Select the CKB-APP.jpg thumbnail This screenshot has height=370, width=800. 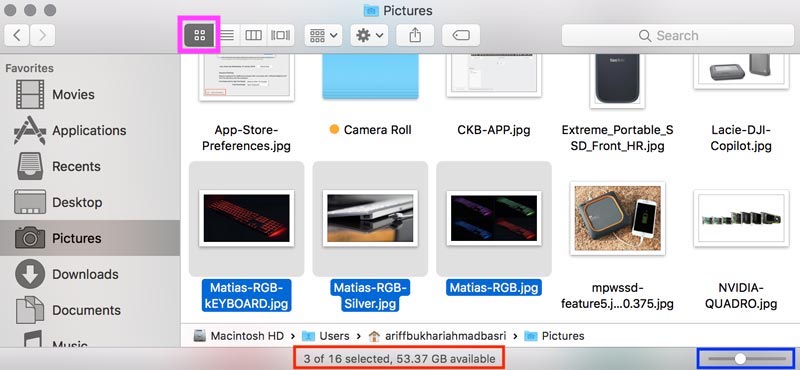[x=494, y=76]
